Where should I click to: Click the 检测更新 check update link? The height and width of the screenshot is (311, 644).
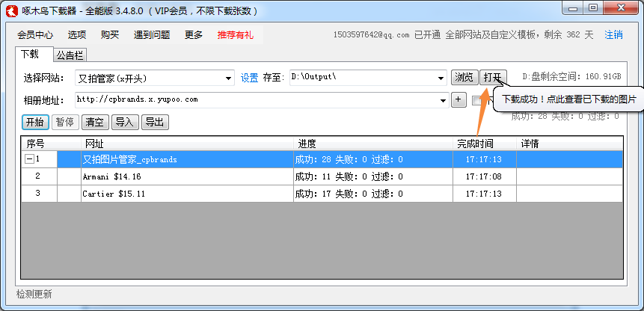pos(34,294)
